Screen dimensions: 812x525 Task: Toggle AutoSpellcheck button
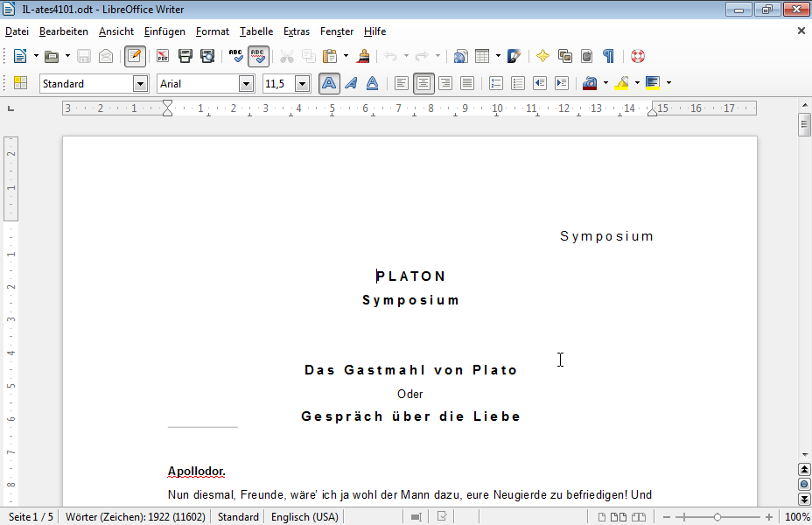click(x=258, y=56)
